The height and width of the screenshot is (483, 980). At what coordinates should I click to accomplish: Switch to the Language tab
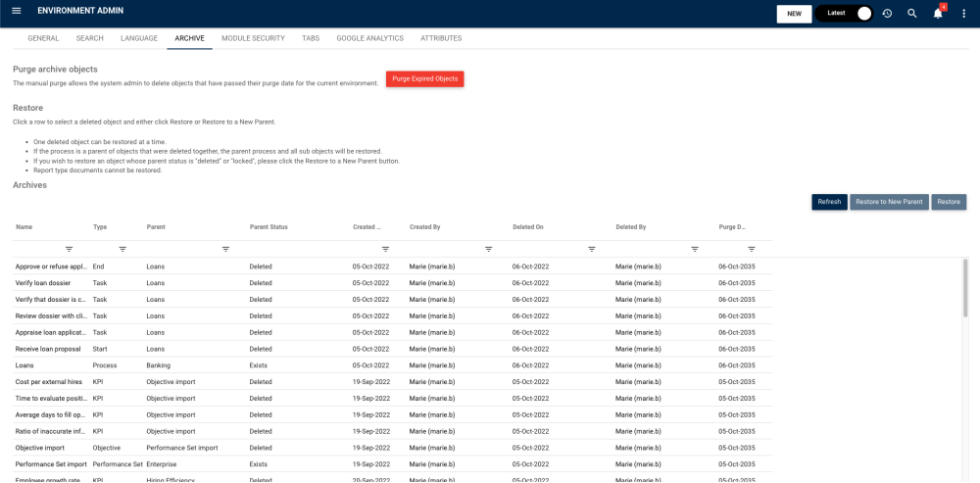click(139, 38)
